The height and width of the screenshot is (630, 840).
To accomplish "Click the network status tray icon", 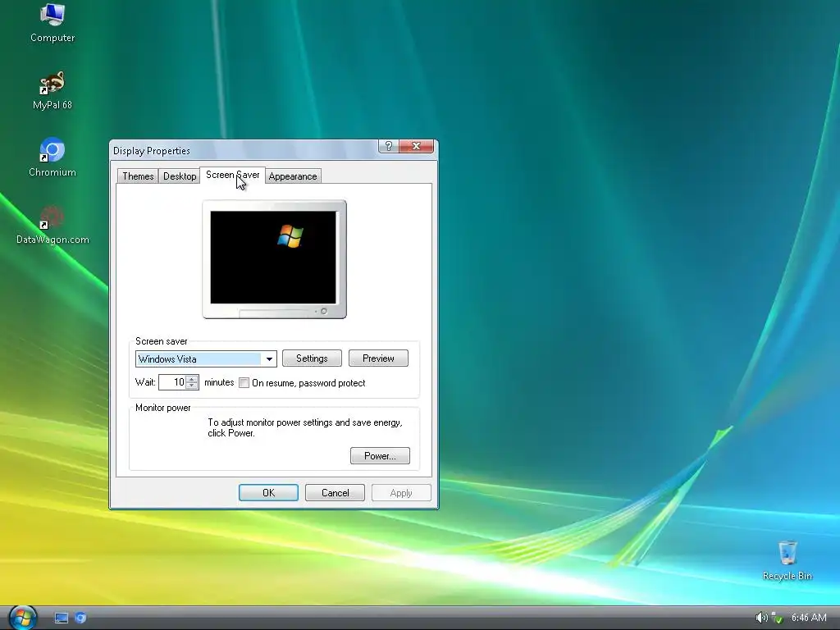I will pyautogui.click(x=777, y=618).
